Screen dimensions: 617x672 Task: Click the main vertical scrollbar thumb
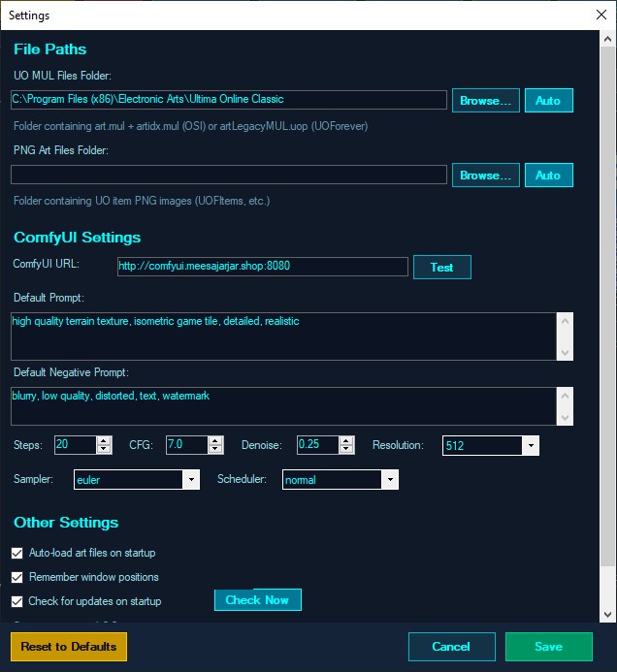tap(607, 306)
